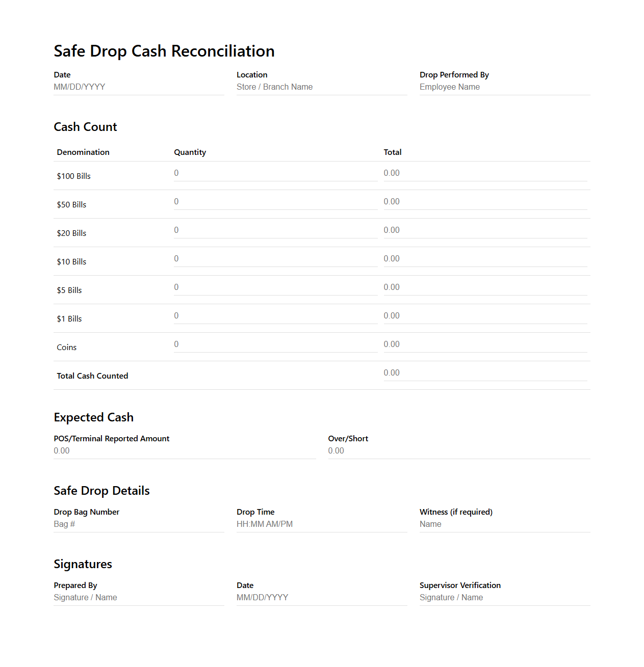Click the Witness name input field

504,524
